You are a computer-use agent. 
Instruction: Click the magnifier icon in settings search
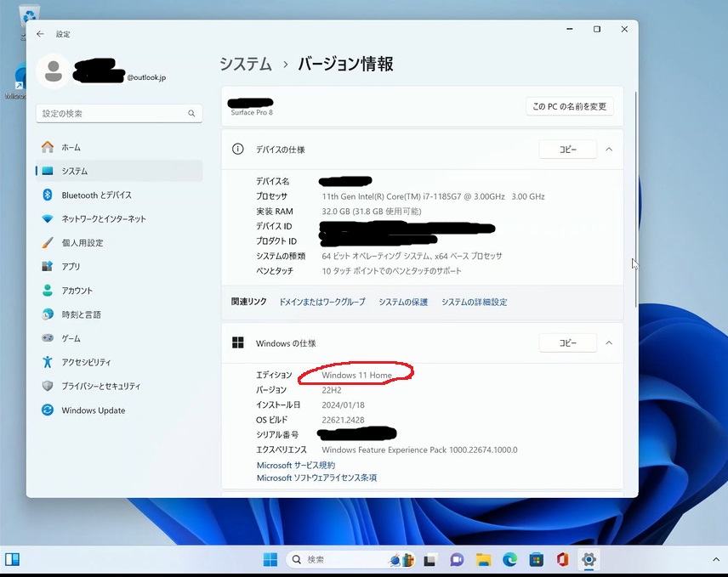[191, 113]
